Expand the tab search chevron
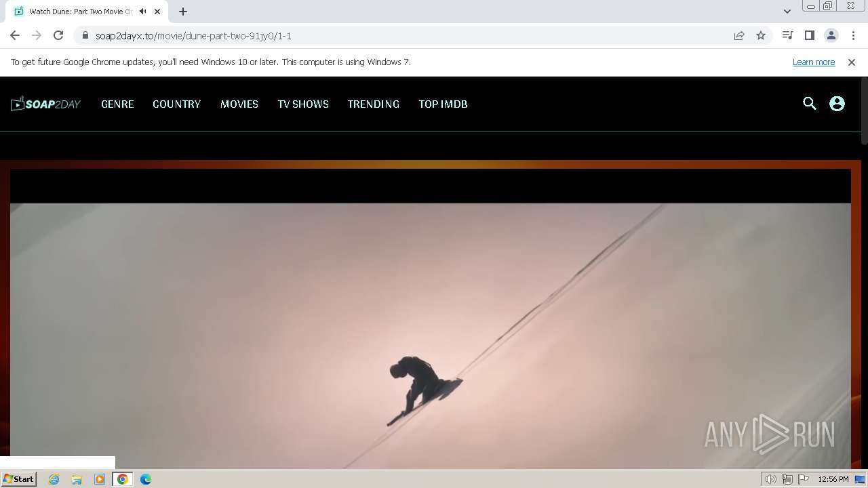Viewport: 868px width, 488px height. point(787,12)
